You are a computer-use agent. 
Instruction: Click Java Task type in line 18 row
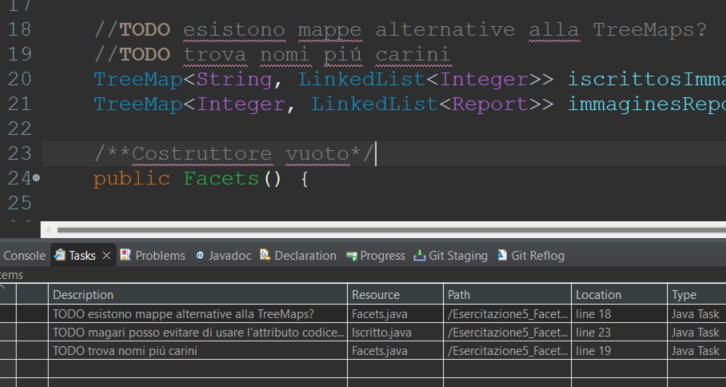tap(695, 314)
